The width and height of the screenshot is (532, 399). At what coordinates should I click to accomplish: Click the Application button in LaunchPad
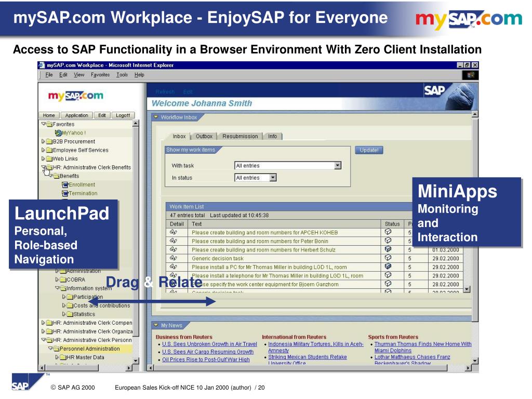click(77, 115)
